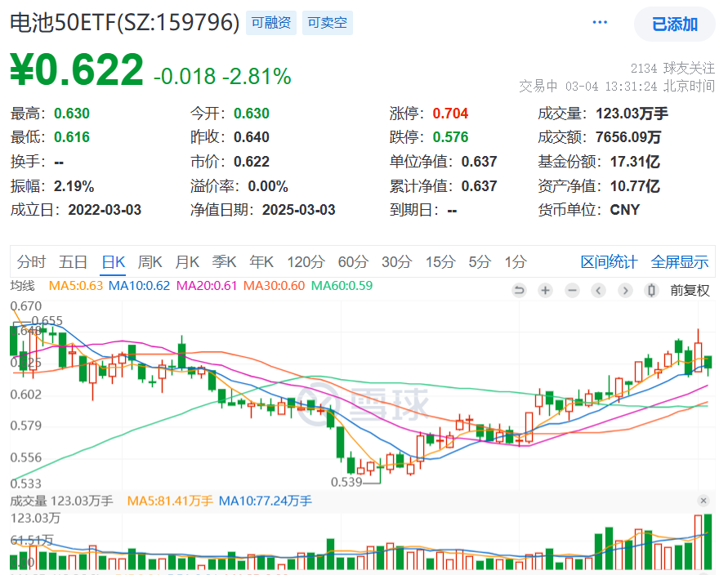
Task: Click the chart reset (undo arrow) icon
Action: tap(519, 290)
